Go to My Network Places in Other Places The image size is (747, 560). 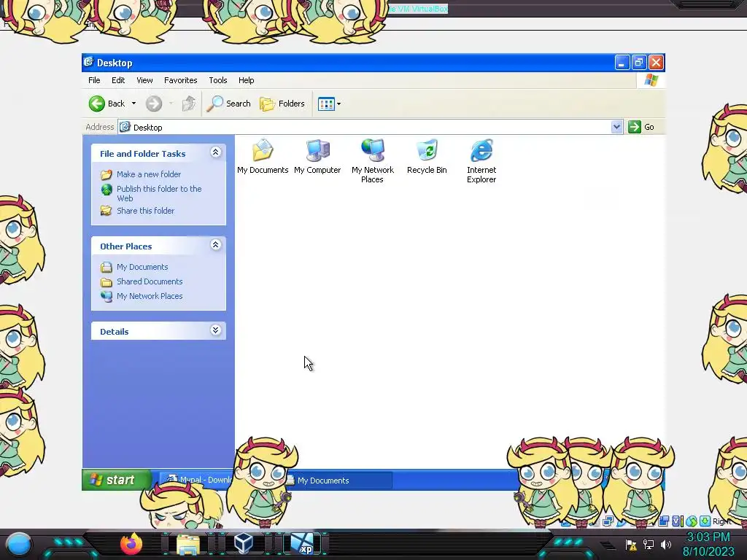pyautogui.click(x=150, y=296)
